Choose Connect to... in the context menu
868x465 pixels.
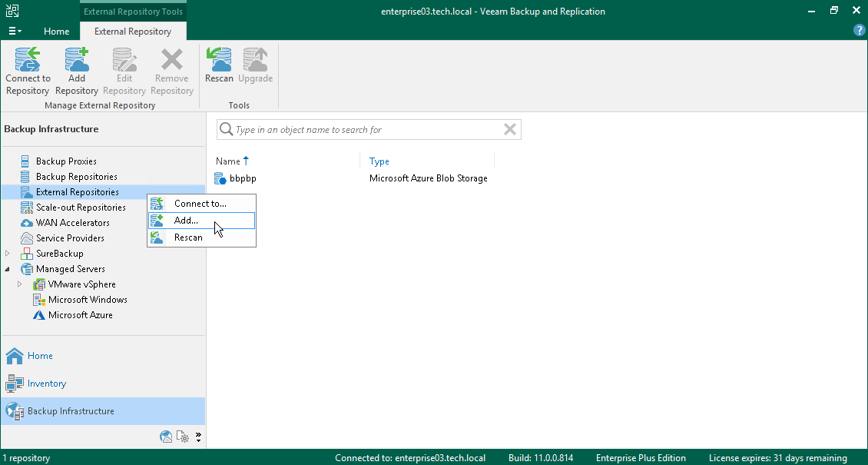click(x=201, y=204)
